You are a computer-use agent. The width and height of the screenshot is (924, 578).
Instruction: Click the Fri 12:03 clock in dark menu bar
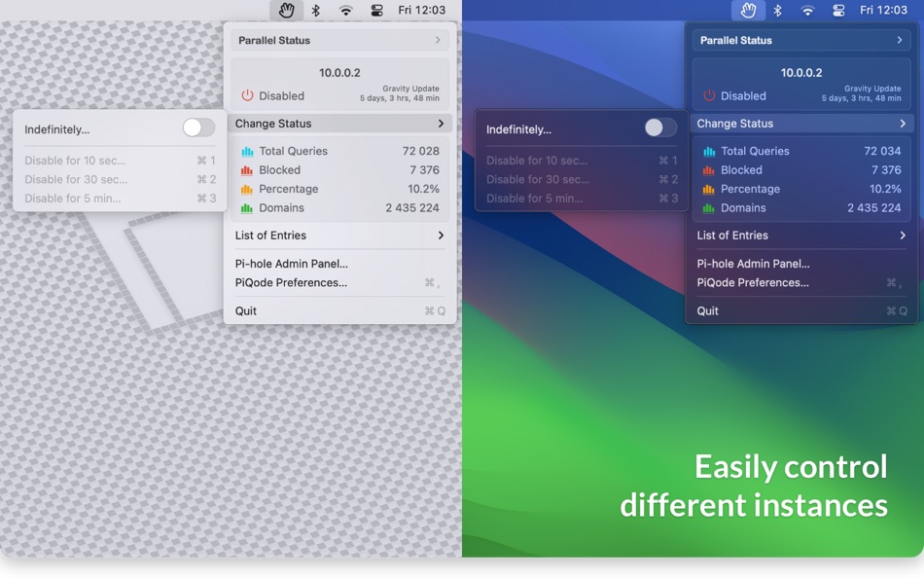(884, 10)
